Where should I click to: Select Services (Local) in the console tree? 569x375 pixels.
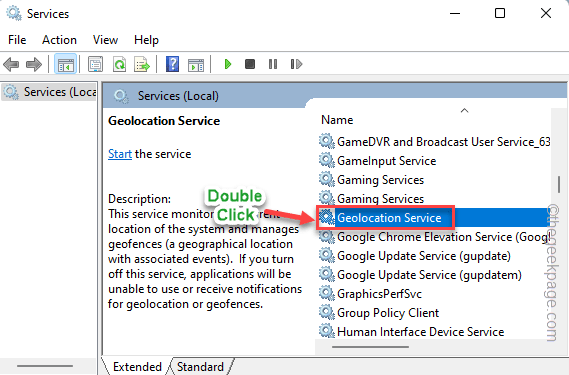point(50,92)
